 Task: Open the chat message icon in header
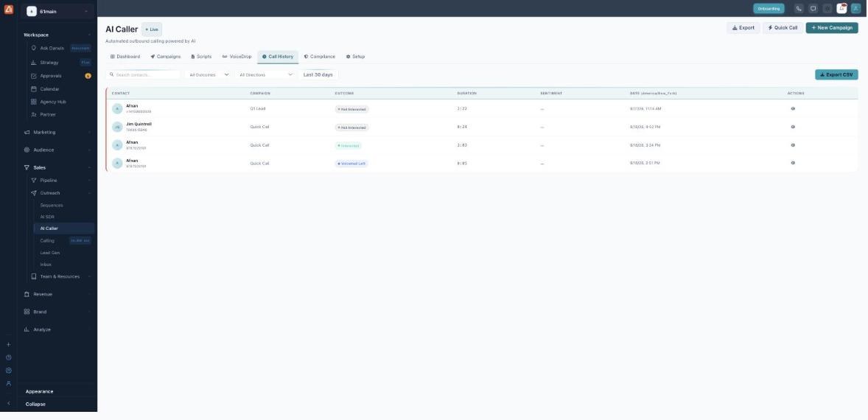tap(813, 8)
